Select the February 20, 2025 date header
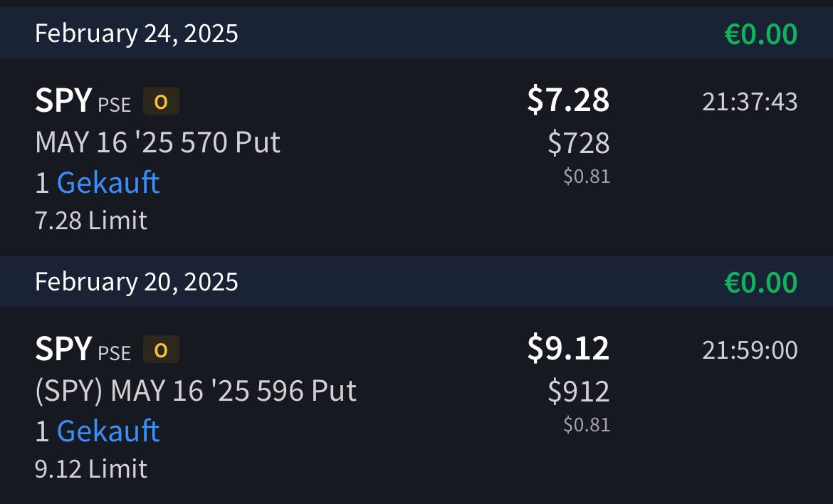Image resolution: width=833 pixels, height=504 pixels. tap(137, 282)
